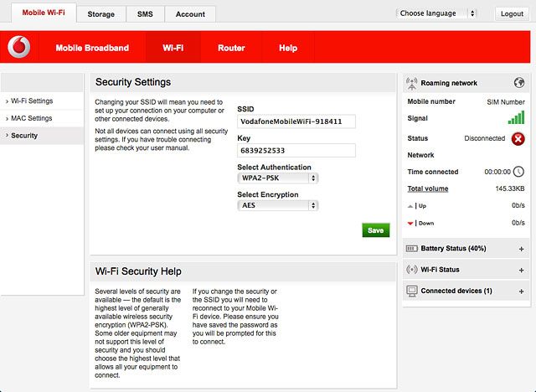Open the Router menu
This screenshot has height=392, width=536.
pyautogui.click(x=231, y=48)
